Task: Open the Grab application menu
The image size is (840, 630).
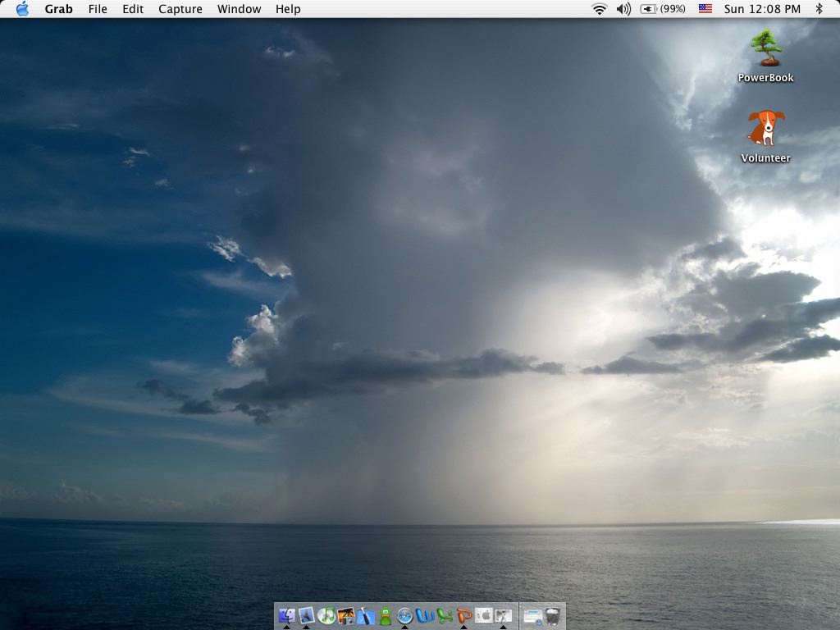Action: [58, 9]
